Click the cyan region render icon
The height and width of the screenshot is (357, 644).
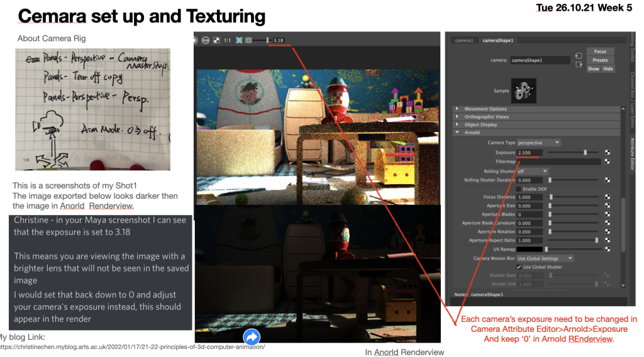point(239,40)
